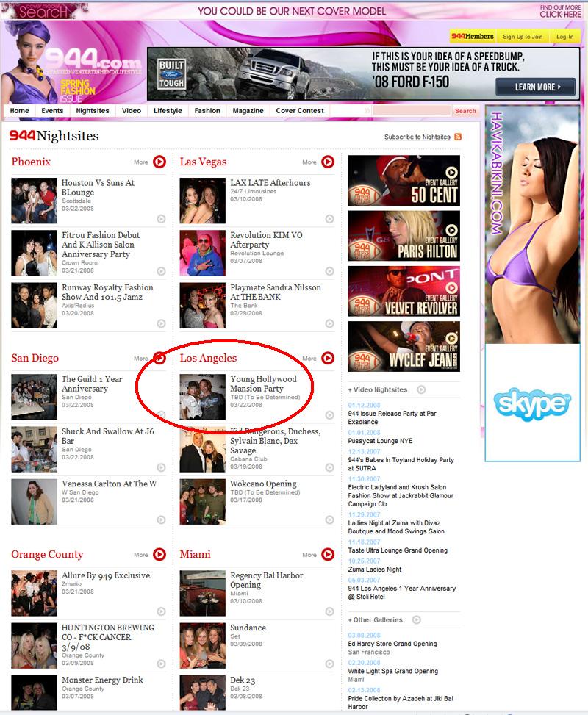Open the 50 Cent event gallery thumbnail
588x715 pixels.
tap(404, 181)
